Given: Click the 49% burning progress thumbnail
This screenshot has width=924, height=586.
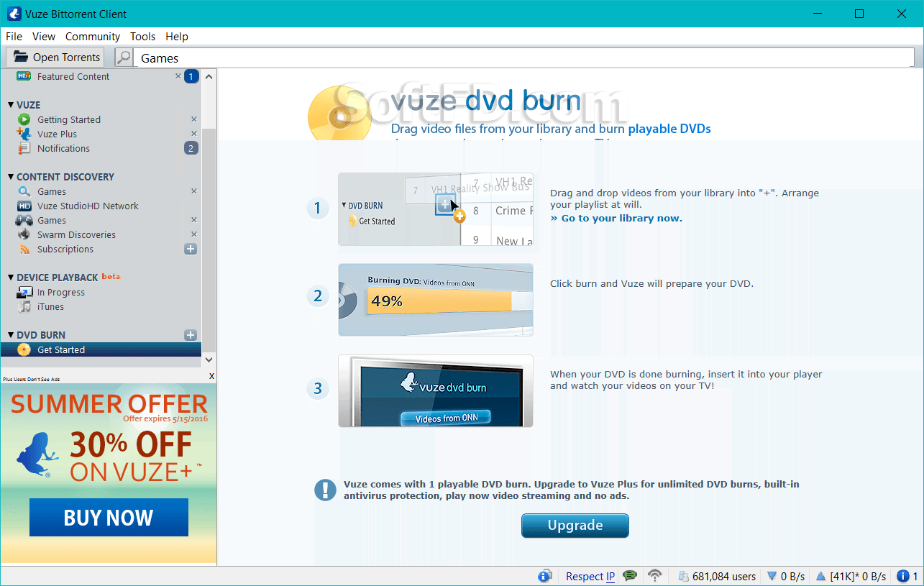Looking at the screenshot, I should coord(436,300).
